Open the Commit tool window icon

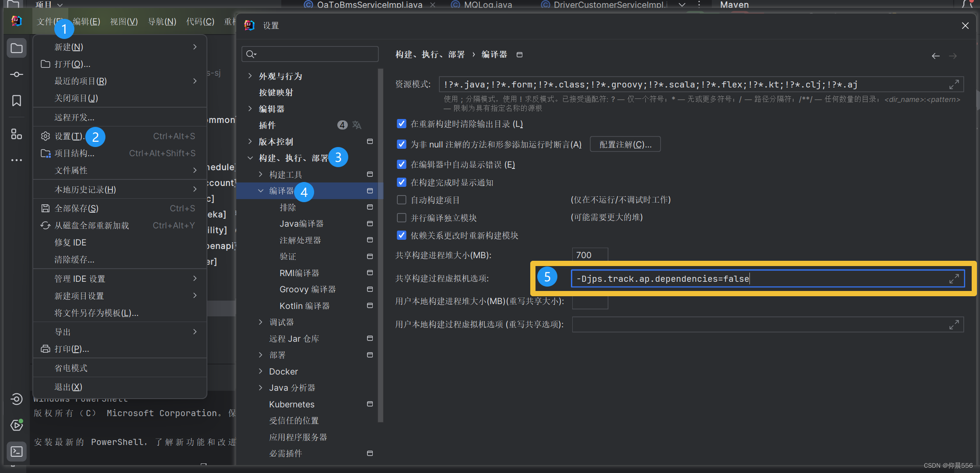17,74
